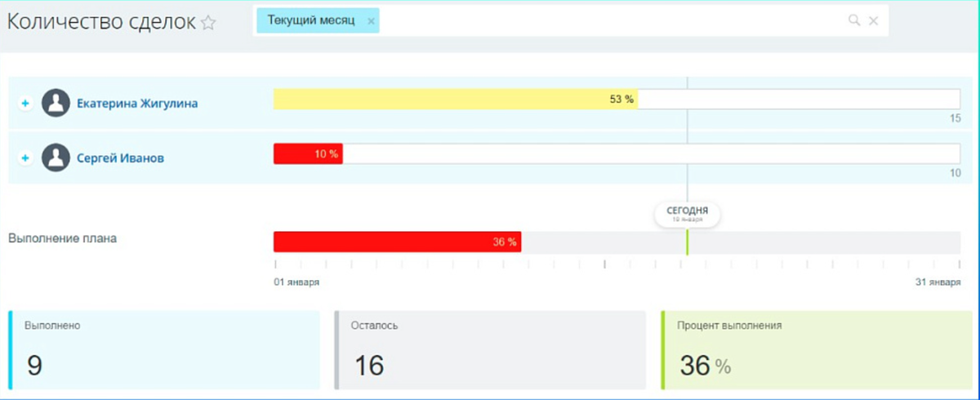Screen dimensions: 980x400
Task: Expand Екатерина Жигулина row with plus
Action: 25,104
